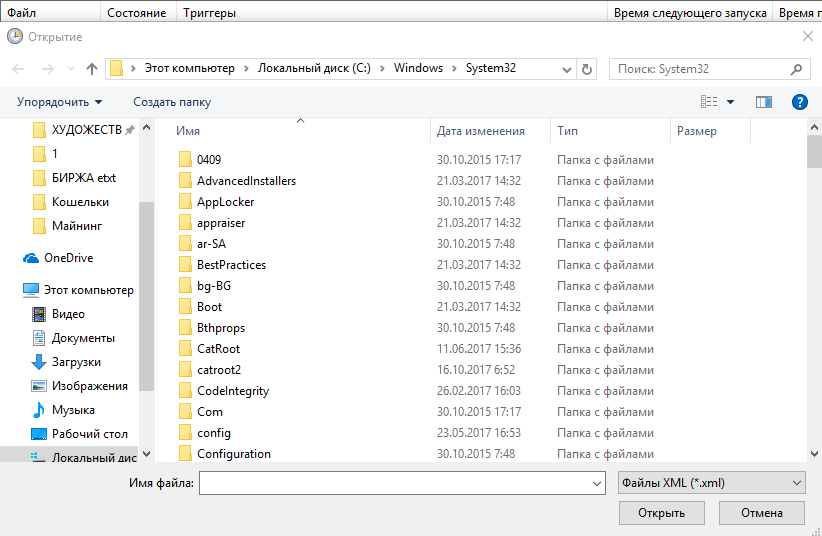The image size is (822, 536).
Task: Select the CodeIntegrity folder
Action: tap(233, 391)
